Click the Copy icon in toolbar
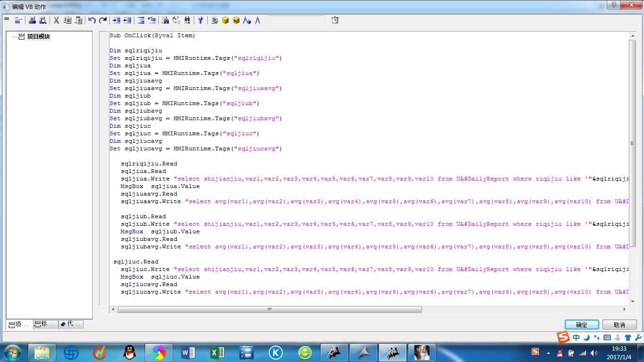Image resolution: width=644 pixels, height=362 pixels. (67, 20)
